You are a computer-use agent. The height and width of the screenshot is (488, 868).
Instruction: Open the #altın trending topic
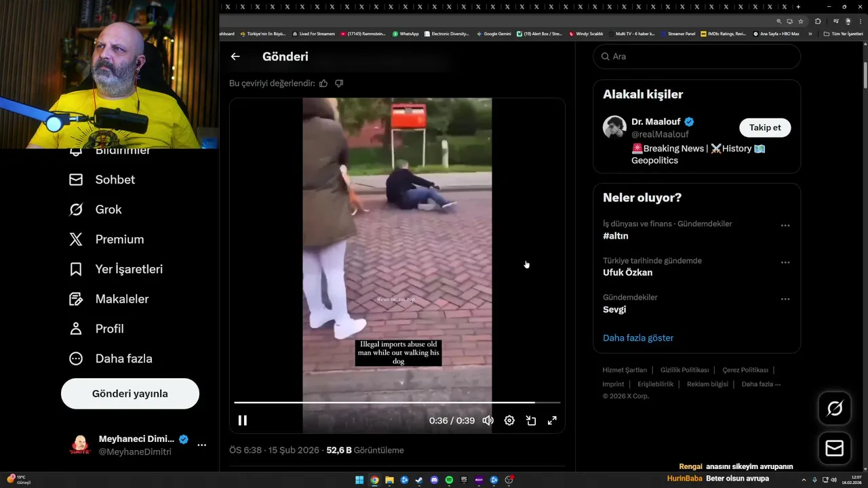[x=616, y=236]
